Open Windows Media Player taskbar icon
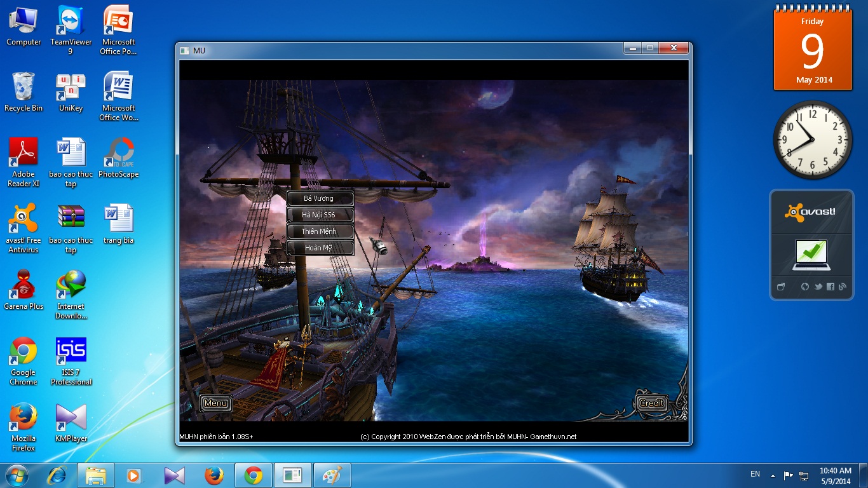 pyautogui.click(x=134, y=475)
